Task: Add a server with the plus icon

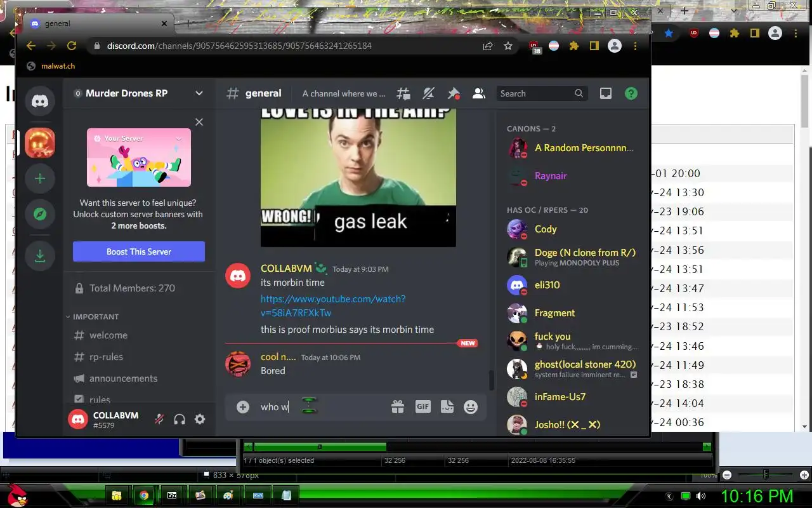Action: 40,178
